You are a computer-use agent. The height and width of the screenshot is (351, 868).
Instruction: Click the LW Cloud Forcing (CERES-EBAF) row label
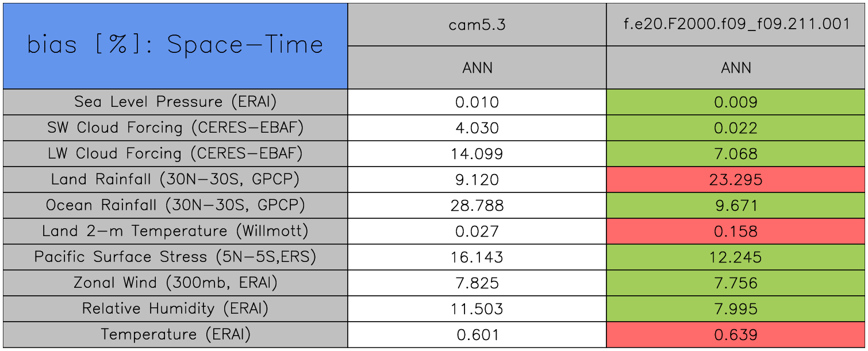(175, 154)
